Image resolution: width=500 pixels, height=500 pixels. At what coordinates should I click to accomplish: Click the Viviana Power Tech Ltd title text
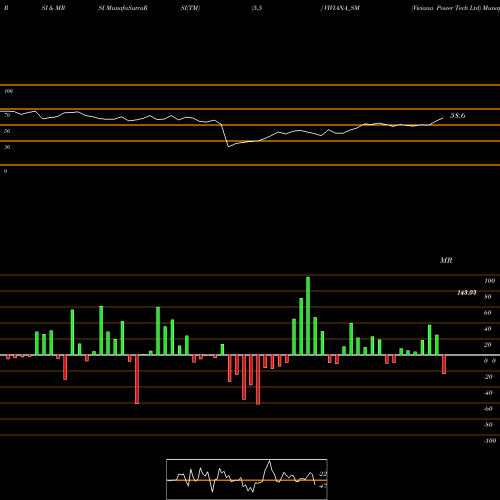[x=446, y=8]
